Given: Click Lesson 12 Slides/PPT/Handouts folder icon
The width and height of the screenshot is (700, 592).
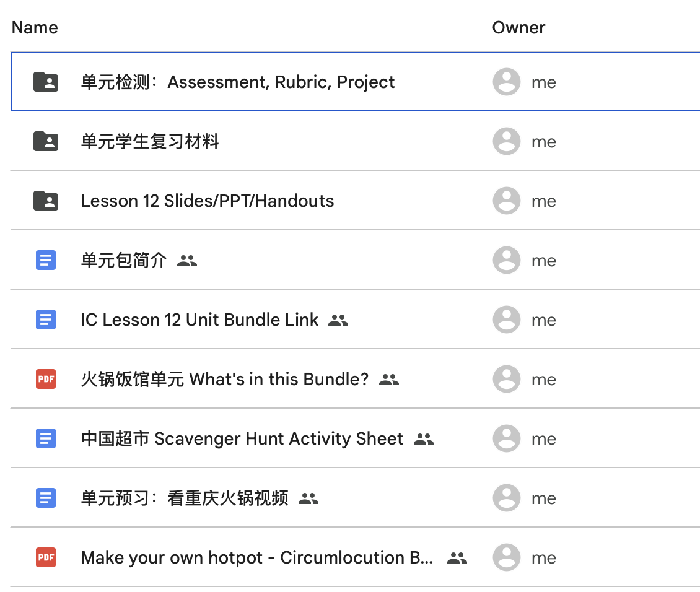Looking at the screenshot, I should coord(46,201).
